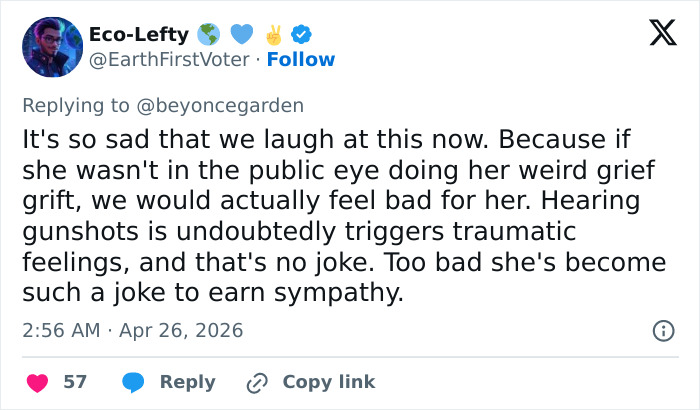Viewport: 700px width, 410px height.
Task: Open the Eco-Lefty profile avatar
Action: point(52,46)
